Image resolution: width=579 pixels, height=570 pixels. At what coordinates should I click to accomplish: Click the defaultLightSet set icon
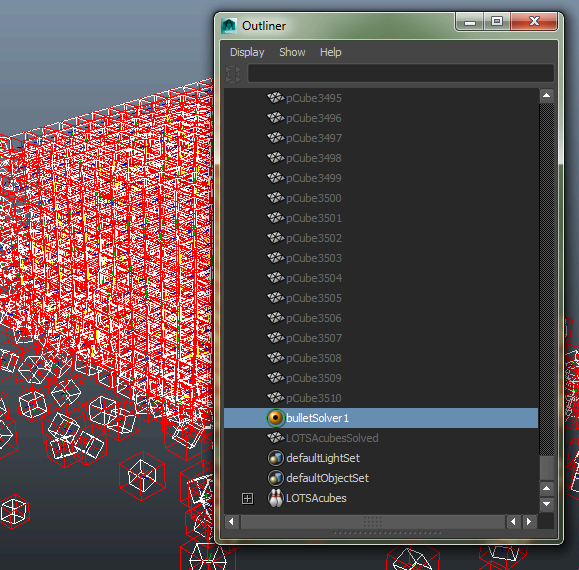275,458
